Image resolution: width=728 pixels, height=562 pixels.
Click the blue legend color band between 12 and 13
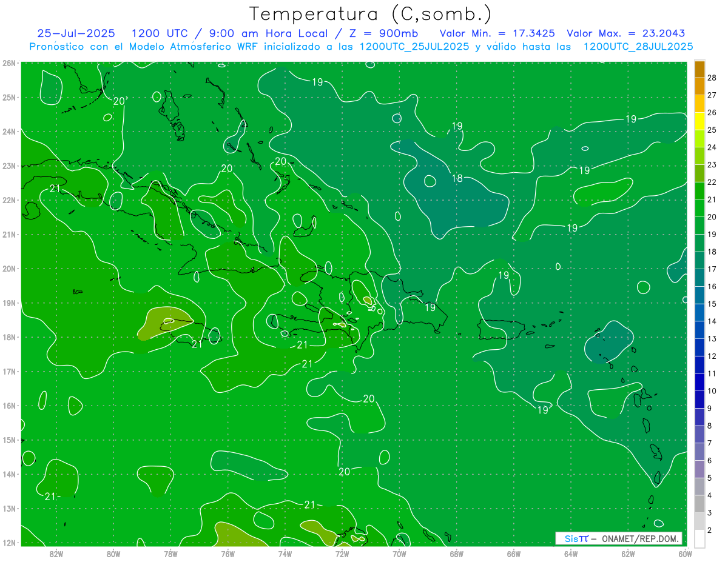pyautogui.click(x=699, y=347)
